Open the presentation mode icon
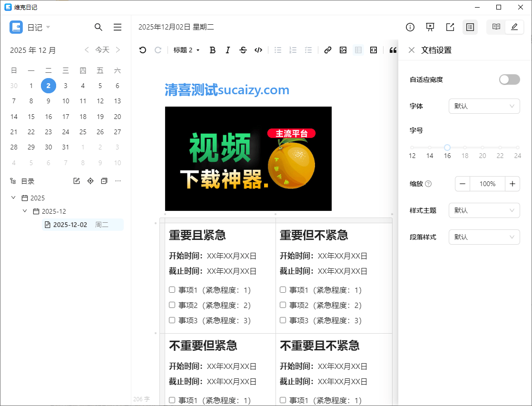Viewport: 532px width, 406px height. pos(430,27)
